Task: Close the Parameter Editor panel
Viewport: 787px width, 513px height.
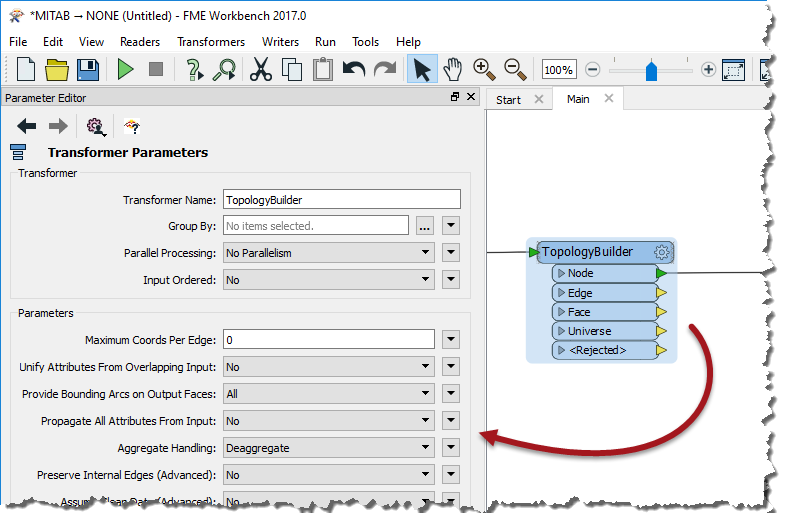Action: pyautogui.click(x=471, y=96)
